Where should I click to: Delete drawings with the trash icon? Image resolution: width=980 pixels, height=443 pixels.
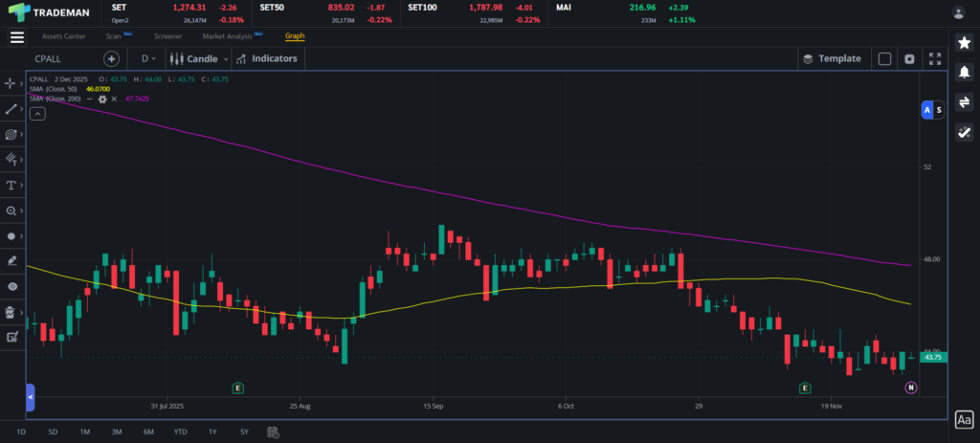point(10,313)
